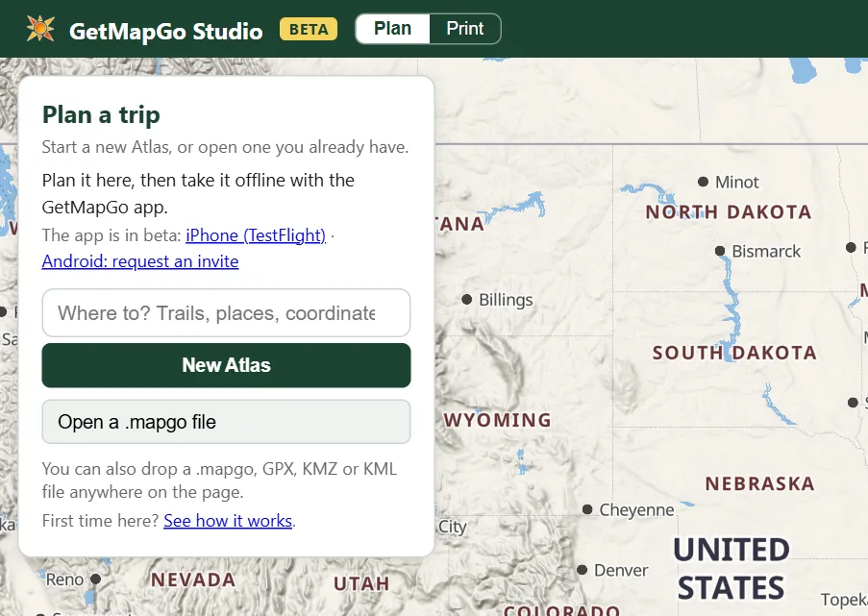
Task: Open the See how it works link
Action: tap(228, 521)
